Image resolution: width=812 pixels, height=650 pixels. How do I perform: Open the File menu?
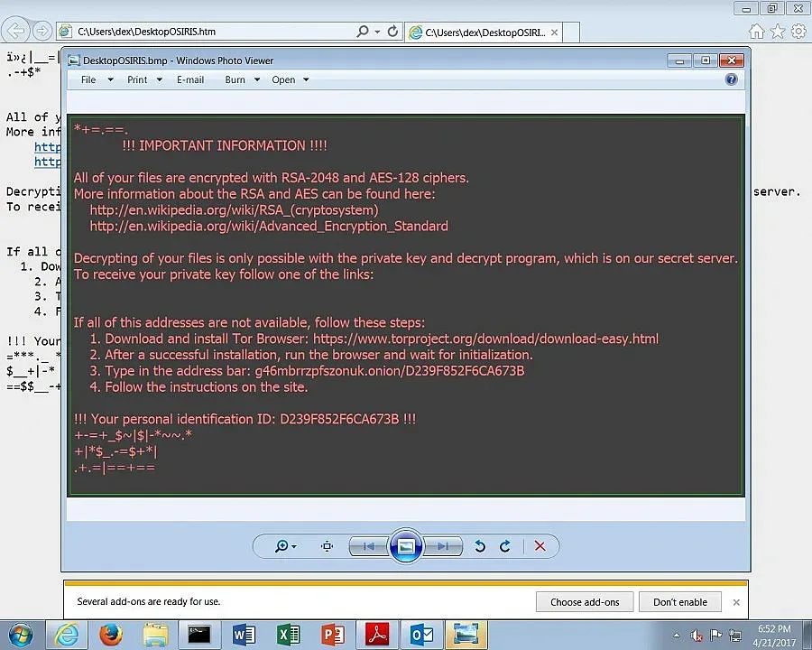click(x=88, y=79)
